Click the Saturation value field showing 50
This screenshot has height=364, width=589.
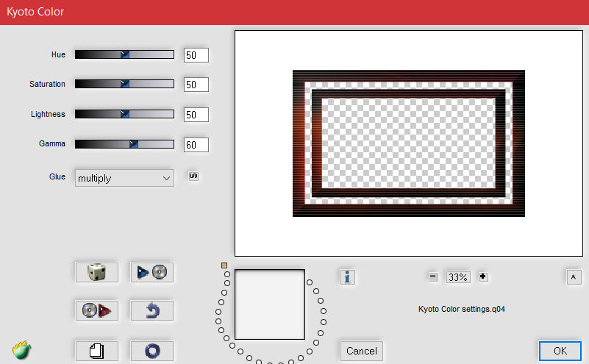tap(196, 85)
